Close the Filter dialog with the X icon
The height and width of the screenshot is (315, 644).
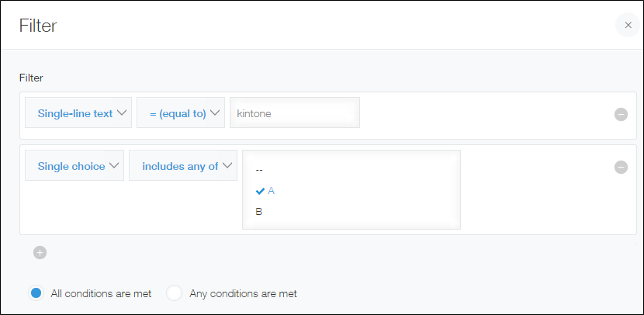pos(628,26)
